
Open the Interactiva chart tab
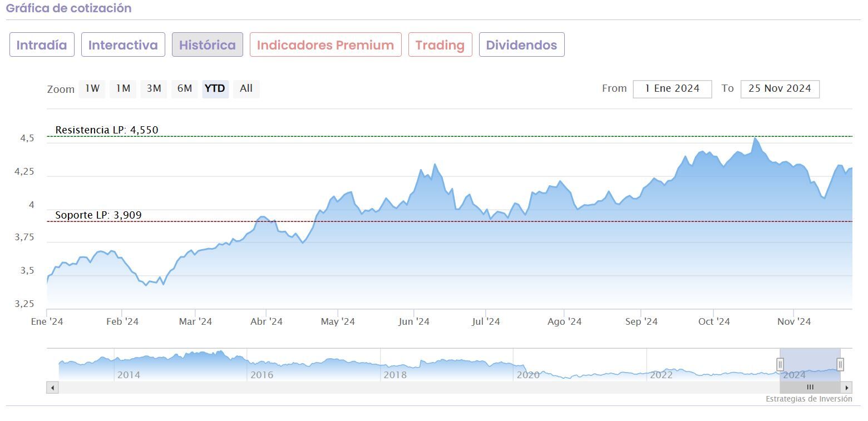pos(123,45)
